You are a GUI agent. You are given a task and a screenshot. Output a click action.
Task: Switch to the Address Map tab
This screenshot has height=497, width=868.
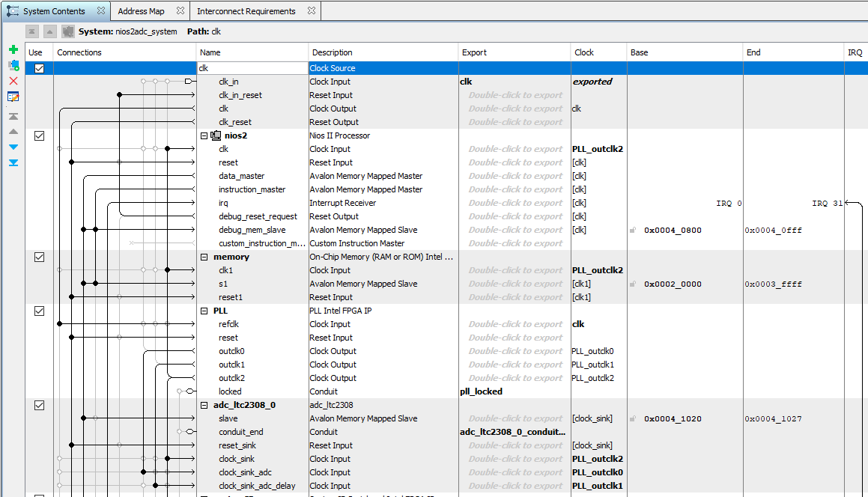pos(141,11)
